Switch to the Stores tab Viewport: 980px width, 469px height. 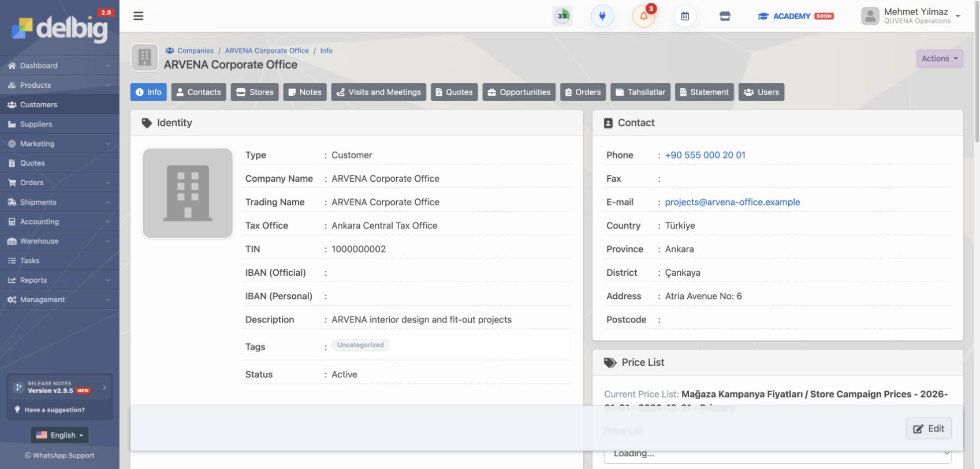[255, 92]
